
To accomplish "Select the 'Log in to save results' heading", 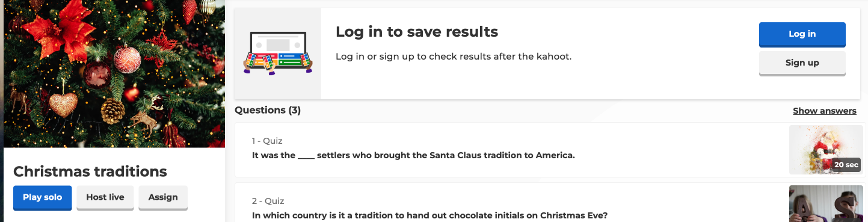I will [417, 31].
